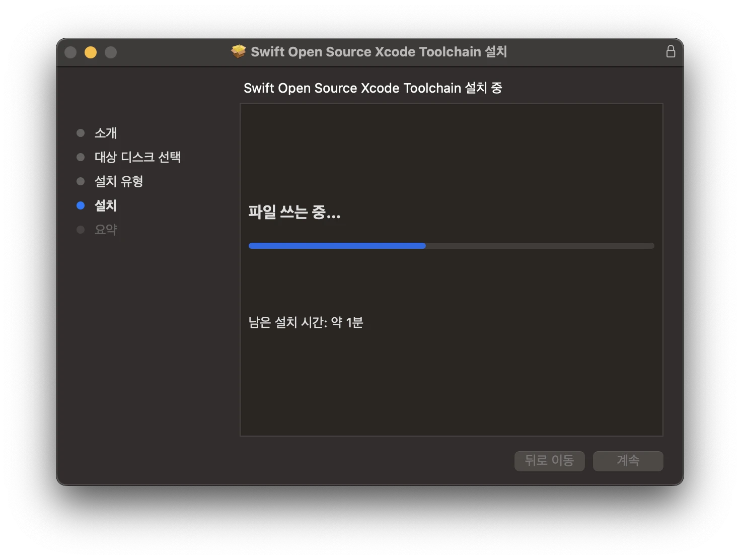
Task: Click the 파일 쓰는 중 status text
Action: click(x=294, y=213)
